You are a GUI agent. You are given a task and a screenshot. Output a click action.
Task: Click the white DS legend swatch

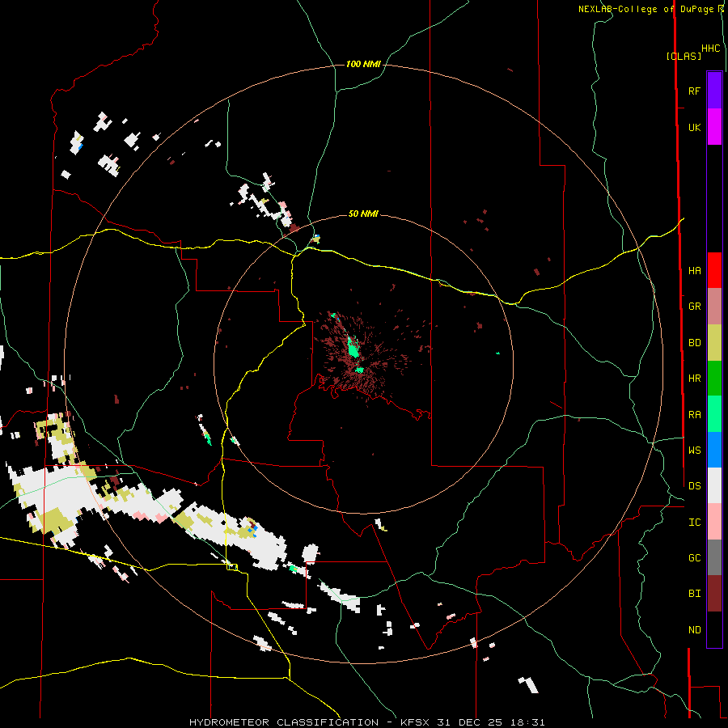pos(714,485)
